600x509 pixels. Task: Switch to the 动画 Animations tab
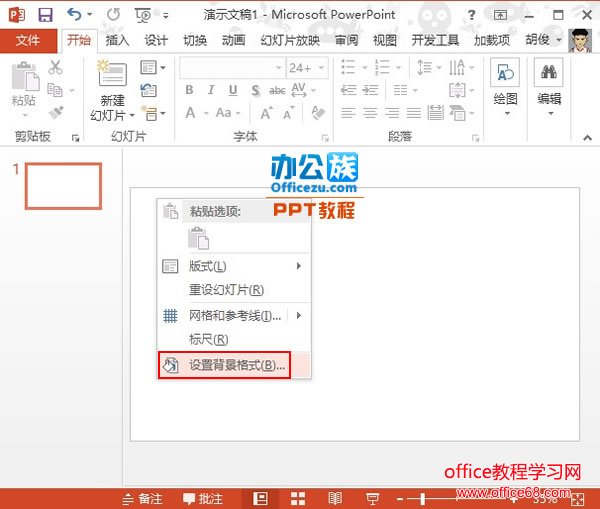tap(233, 40)
